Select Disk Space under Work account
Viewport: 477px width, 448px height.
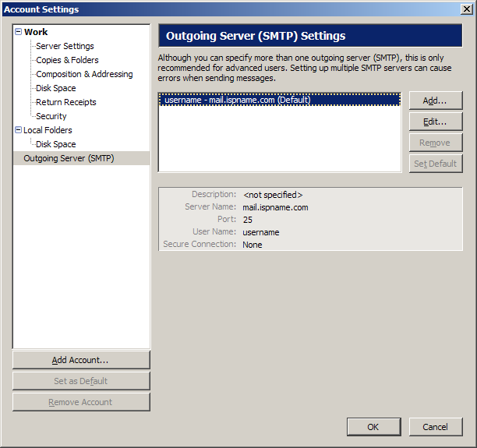point(56,88)
